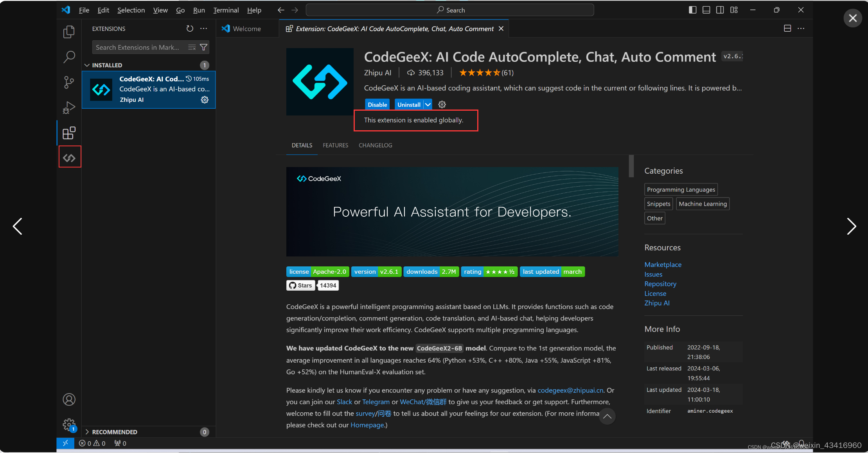Screen dimensions: 868x453
Task: Show errors and warnings in status bar
Action: click(92, 443)
